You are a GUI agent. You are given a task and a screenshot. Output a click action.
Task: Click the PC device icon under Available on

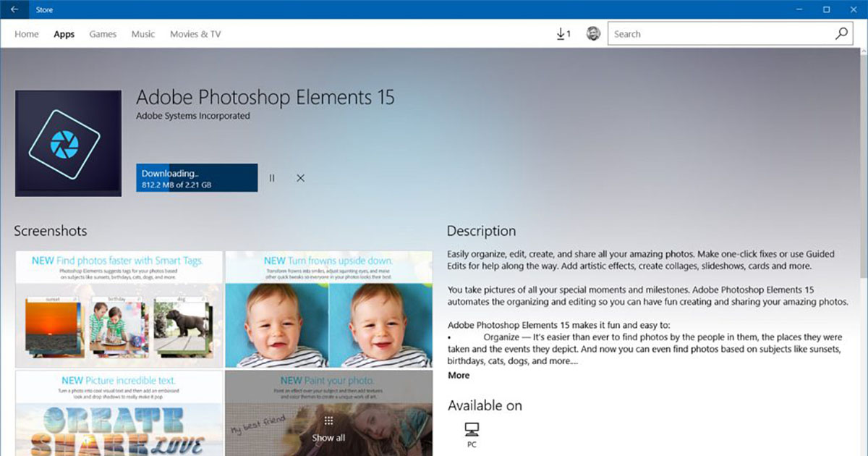[472, 429]
